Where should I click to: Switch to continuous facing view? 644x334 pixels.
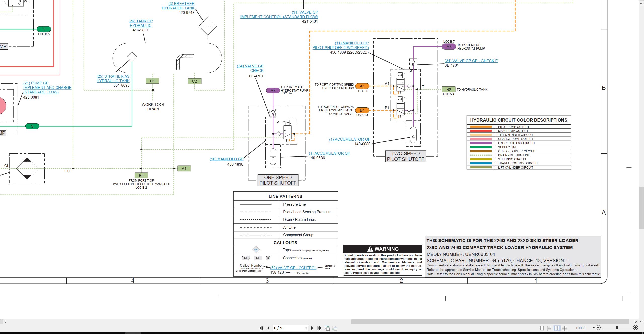coord(565,328)
